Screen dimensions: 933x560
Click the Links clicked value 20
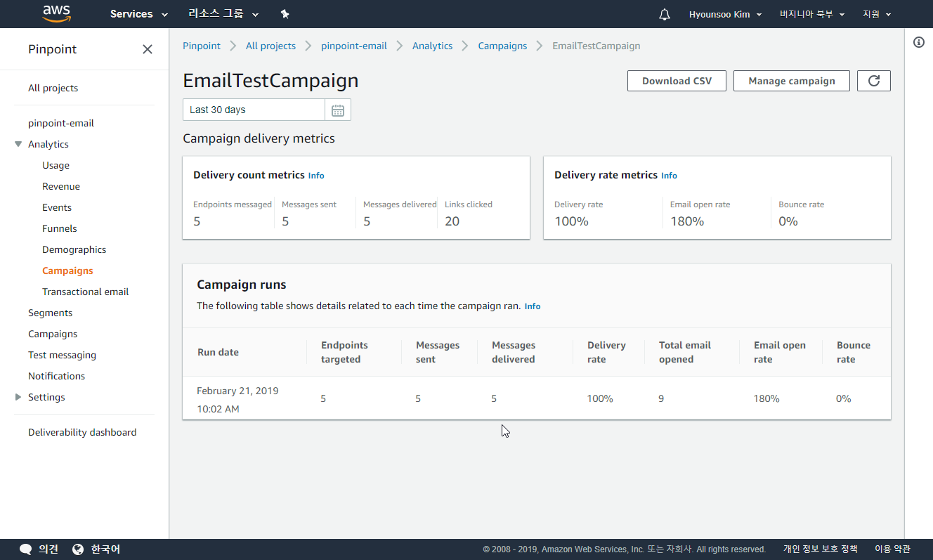[x=452, y=221]
